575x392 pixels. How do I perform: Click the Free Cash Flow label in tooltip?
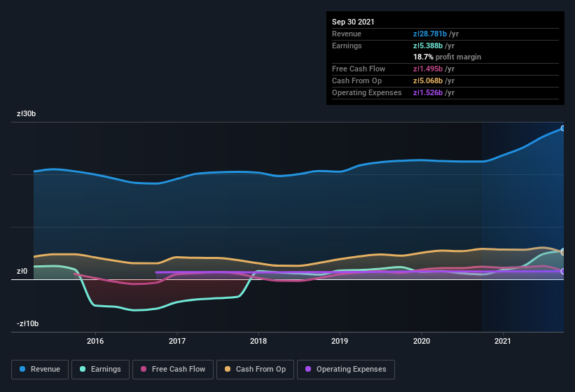pos(359,69)
